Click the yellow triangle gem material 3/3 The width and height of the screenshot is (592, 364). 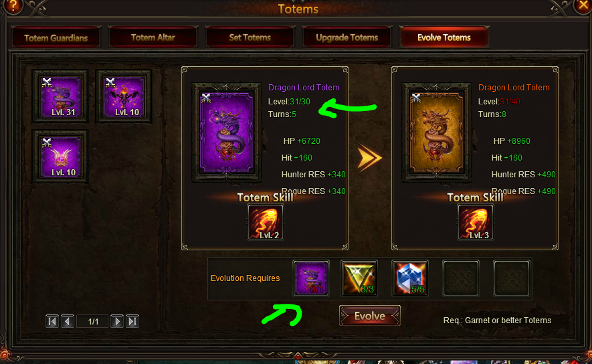tap(359, 278)
